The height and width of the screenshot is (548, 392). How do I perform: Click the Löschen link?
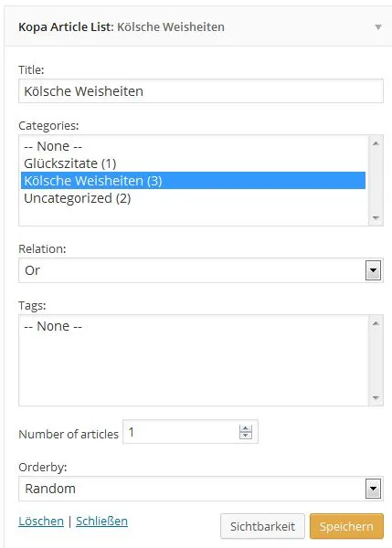click(41, 521)
